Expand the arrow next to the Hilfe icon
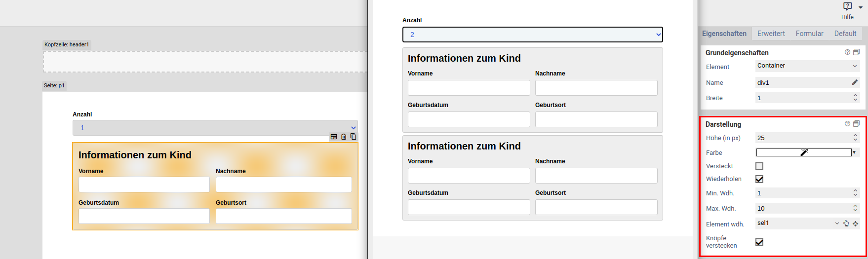The image size is (868, 259). 861,7
